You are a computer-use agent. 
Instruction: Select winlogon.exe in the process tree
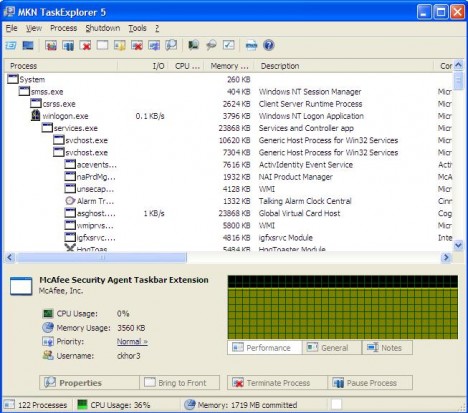tap(65, 116)
